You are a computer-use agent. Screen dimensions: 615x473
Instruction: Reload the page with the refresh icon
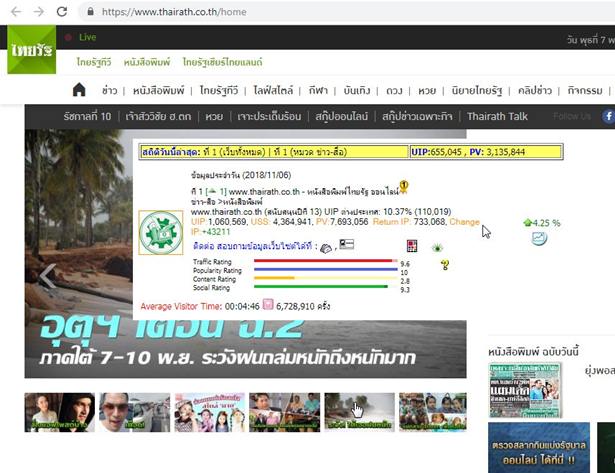coord(62,12)
